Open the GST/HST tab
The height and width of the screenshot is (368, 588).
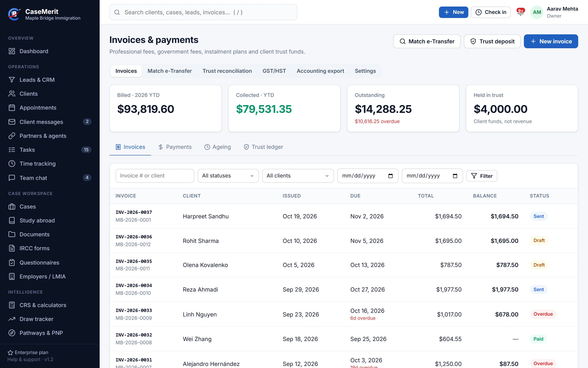(x=274, y=71)
